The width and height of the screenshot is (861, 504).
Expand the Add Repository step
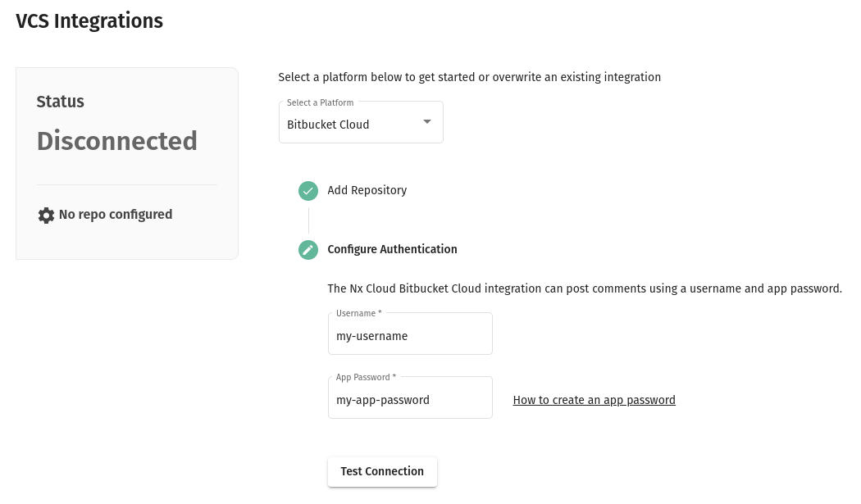[x=367, y=190]
